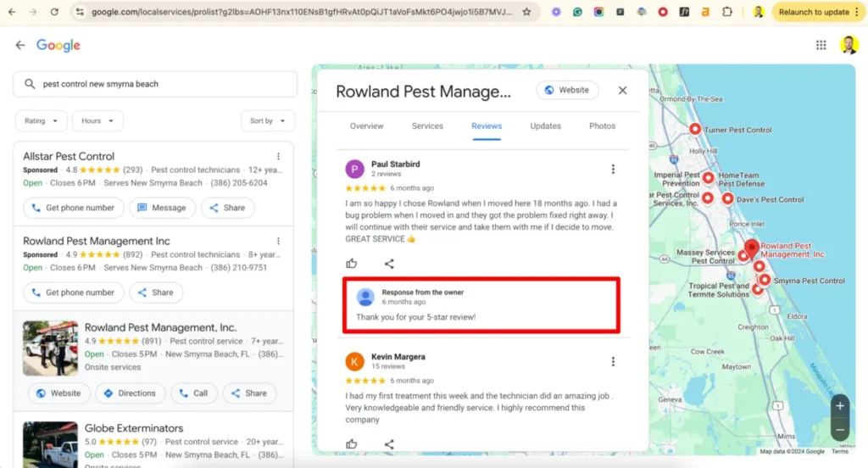Screen dimensions: 868x468
Task: Click the pest control search input field
Action: click(161, 84)
